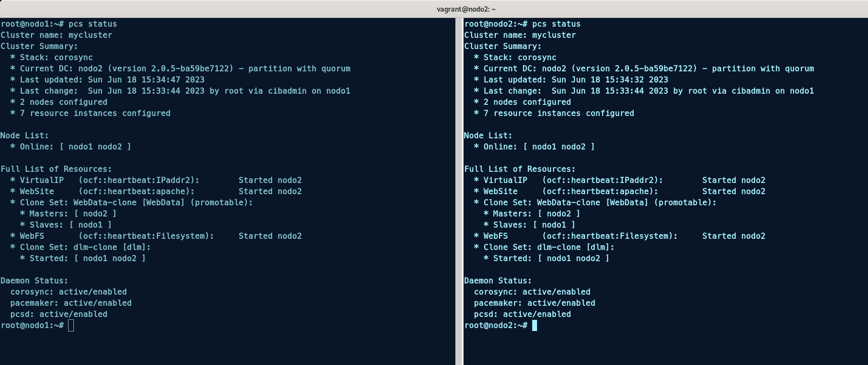Click the window title "vagrant@nodo2: ~"
Image resolution: width=868 pixels, height=365 pixels.
(466, 9)
